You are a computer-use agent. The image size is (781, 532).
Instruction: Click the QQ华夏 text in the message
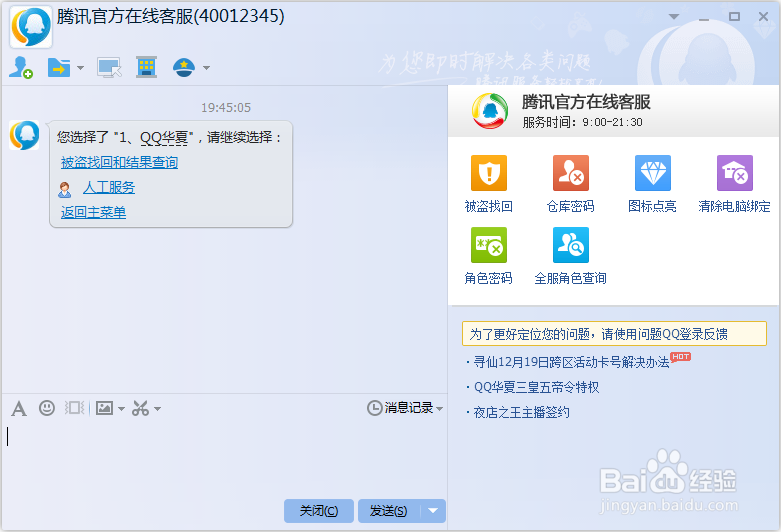coord(164,137)
